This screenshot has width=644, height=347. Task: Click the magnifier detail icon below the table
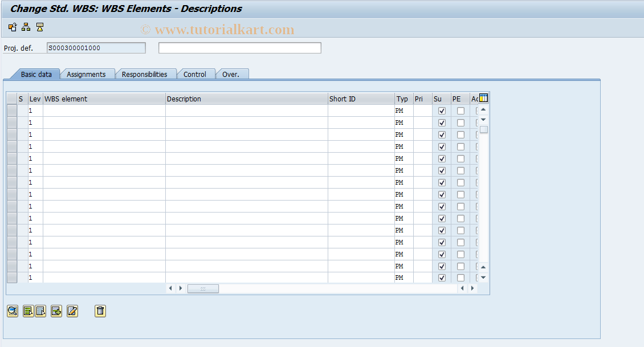(x=13, y=311)
